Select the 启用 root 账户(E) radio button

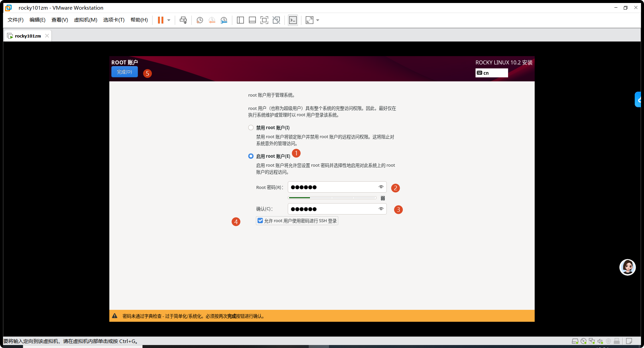251,156
